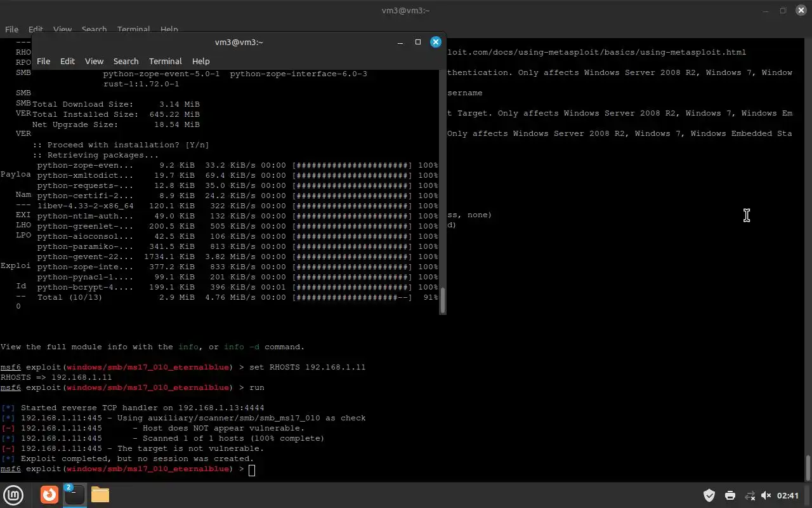Screen dimensions: 812x508
Task: Open View menu in front terminal
Action: click(94, 61)
